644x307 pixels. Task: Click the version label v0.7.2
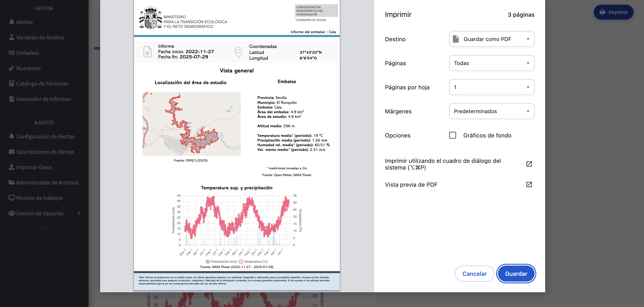point(44,228)
